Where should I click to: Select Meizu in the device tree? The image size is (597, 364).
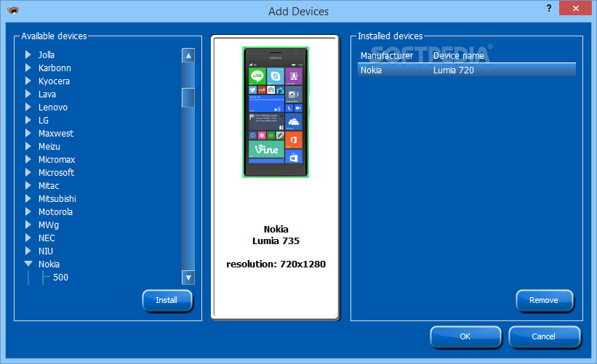pos(49,147)
